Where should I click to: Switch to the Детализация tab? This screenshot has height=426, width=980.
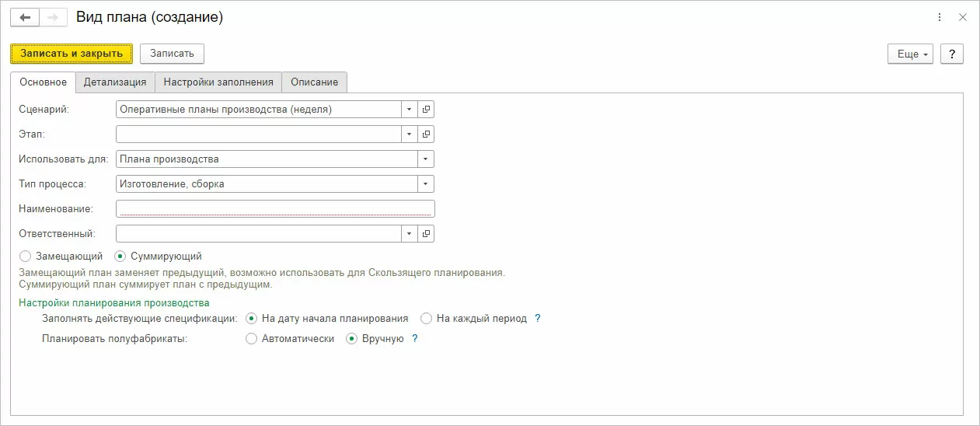115,82
